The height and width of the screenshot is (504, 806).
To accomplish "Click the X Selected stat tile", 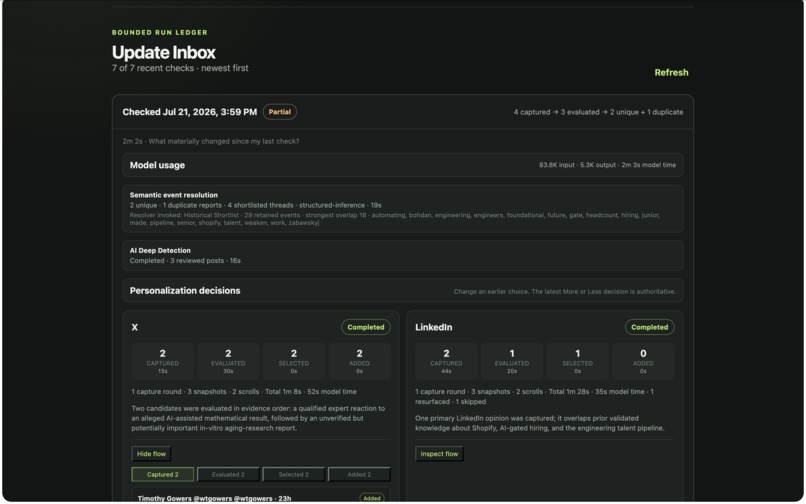I will pos(294,361).
